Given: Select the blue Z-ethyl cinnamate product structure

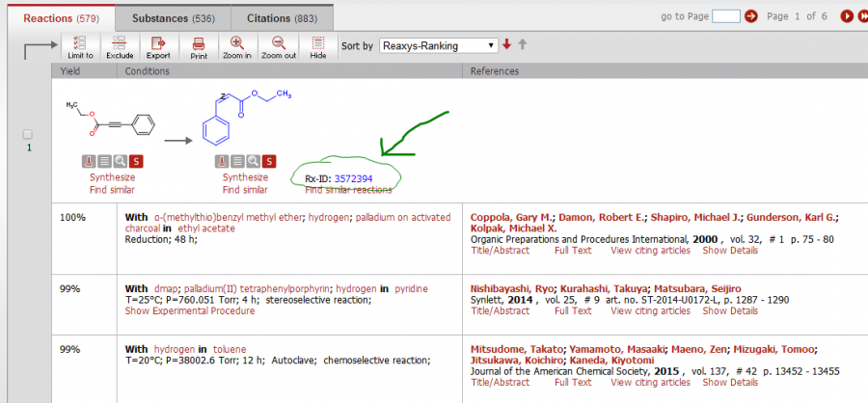Looking at the screenshot, I should point(246,118).
